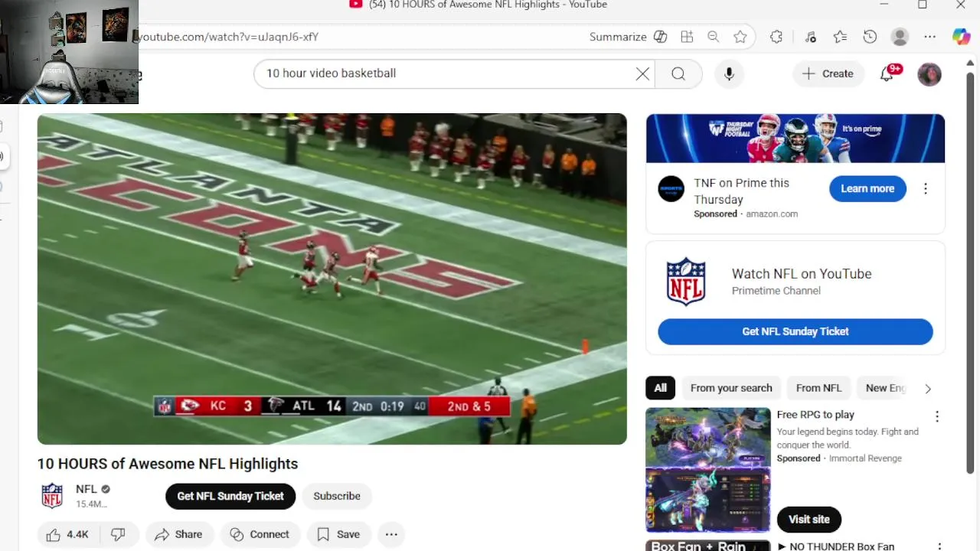The image size is (980, 551).
Task: Show more filter chips with right arrow
Action: coord(928,388)
